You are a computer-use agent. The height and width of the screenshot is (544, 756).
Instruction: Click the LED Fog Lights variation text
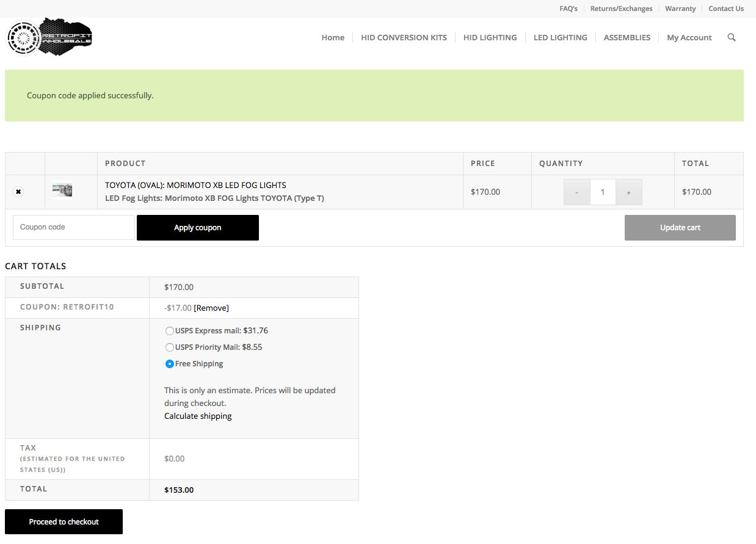point(214,198)
